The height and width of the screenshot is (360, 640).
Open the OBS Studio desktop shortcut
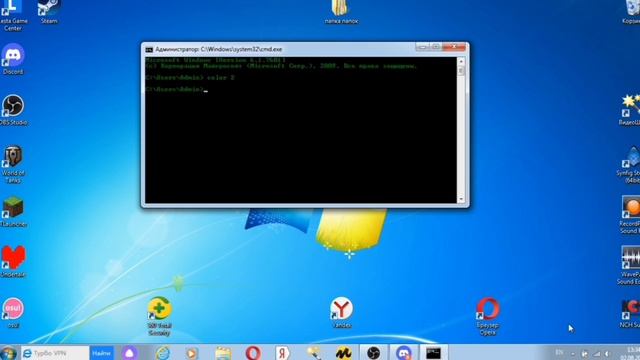coord(13,109)
